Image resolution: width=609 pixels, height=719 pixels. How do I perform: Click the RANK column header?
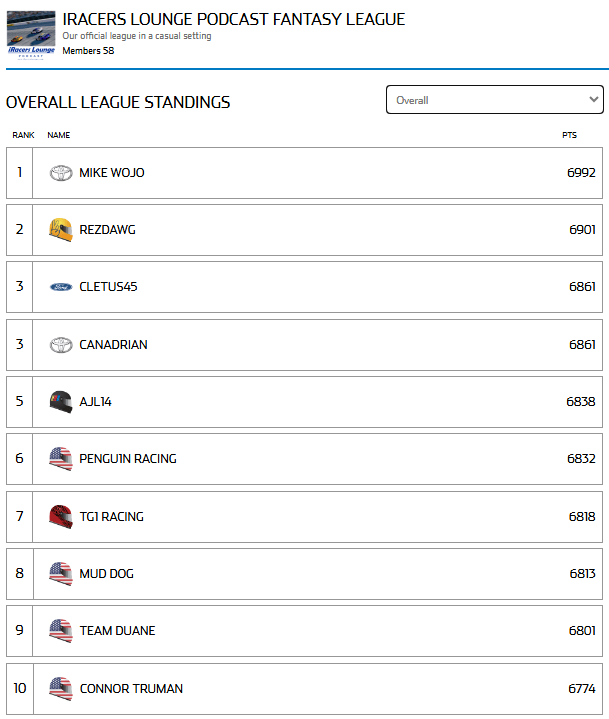[23, 135]
